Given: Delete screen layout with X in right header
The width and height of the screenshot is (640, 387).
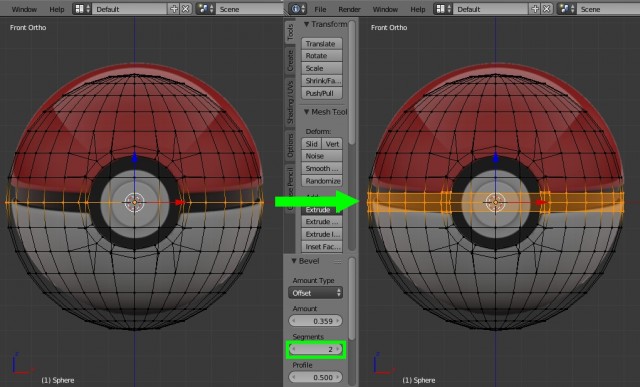Looking at the screenshot, I should [x=547, y=9].
